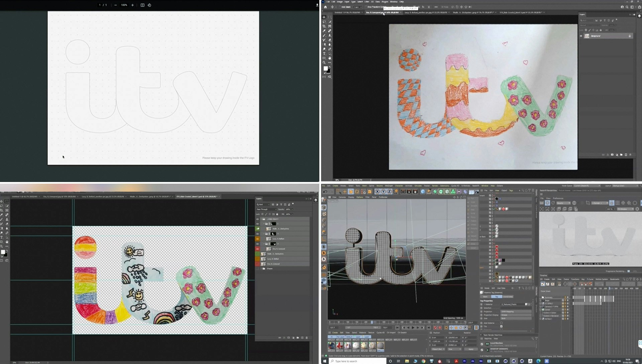Hide the Lucy, 8, Belfast layer eye
642x364 pixels.
tap(257, 239)
